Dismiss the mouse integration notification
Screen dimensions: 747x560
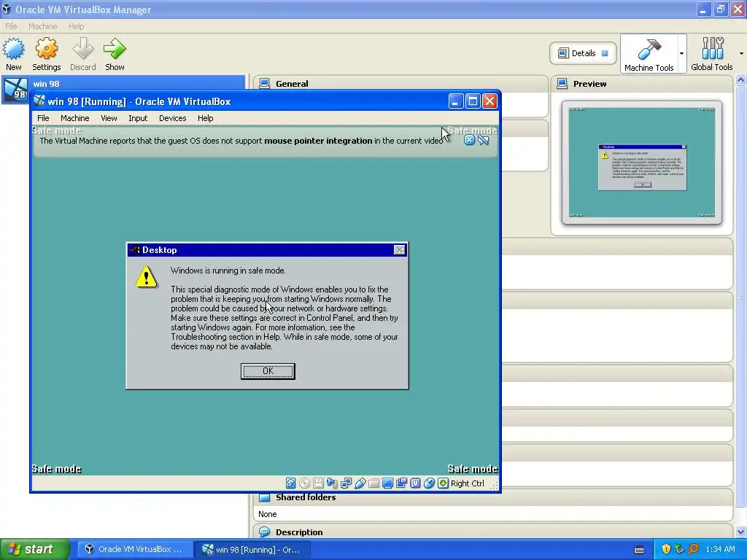click(469, 140)
